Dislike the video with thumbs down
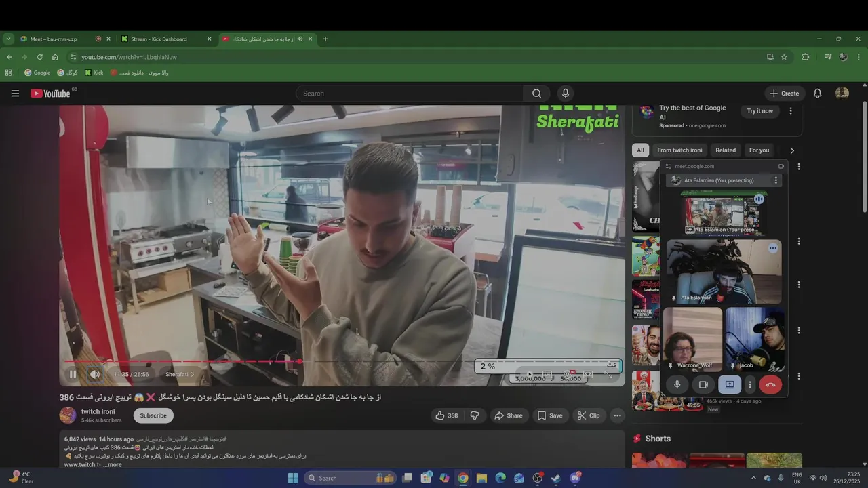This screenshot has height=488, width=868. click(475, 415)
